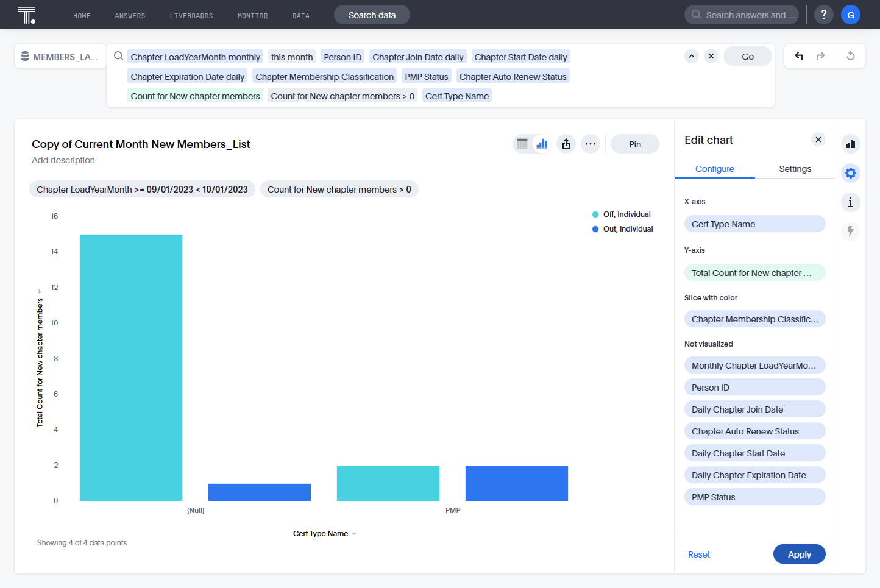Image resolution: width=880 pixels, height=588 pixels.
Task: Close the Edit chart panel
Action: coord(818,140)
